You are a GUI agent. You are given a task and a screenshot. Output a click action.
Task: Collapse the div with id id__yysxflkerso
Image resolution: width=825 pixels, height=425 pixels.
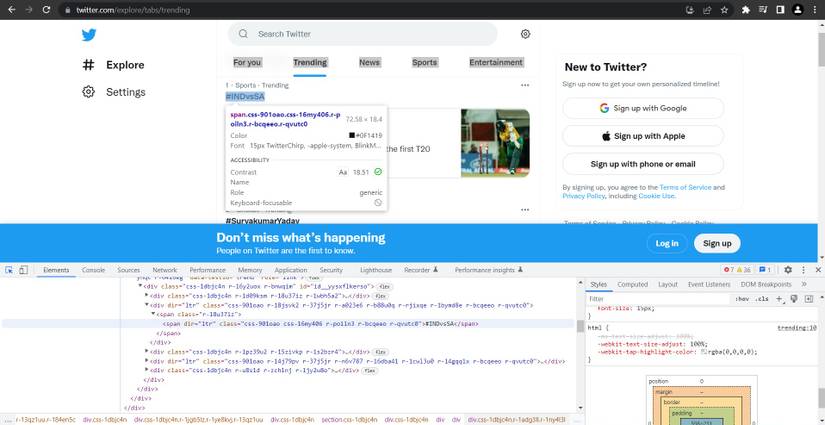(140, 286)
